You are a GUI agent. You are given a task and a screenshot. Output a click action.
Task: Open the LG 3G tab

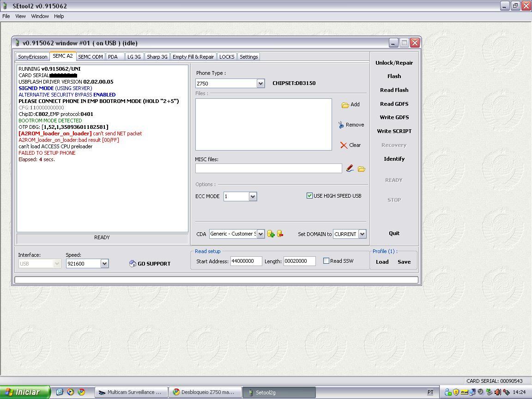[x=134, y=57]
